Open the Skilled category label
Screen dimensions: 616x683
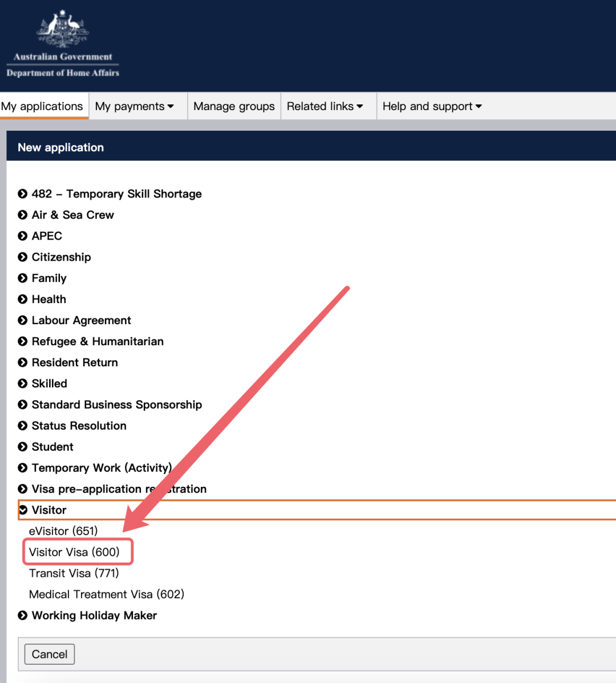49,384
